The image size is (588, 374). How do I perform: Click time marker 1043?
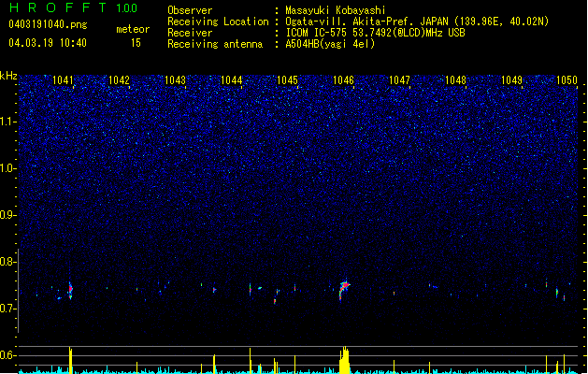[175, 79]
